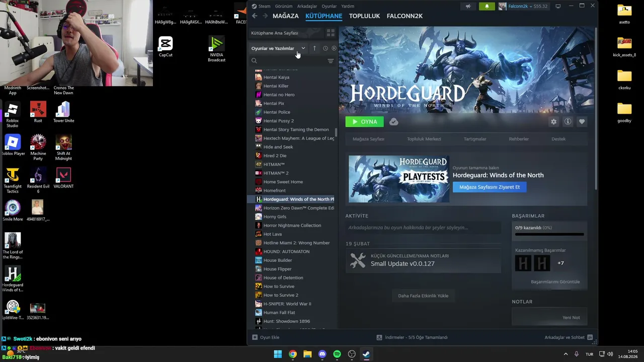
Task: Open the advanced filter options icon
Action: pos(331,61)
